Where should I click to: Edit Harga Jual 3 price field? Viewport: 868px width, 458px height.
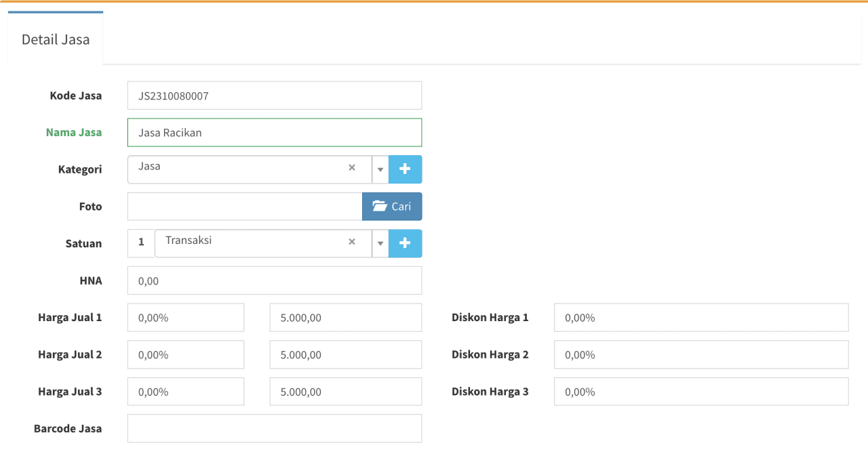(x=346, y=392)
